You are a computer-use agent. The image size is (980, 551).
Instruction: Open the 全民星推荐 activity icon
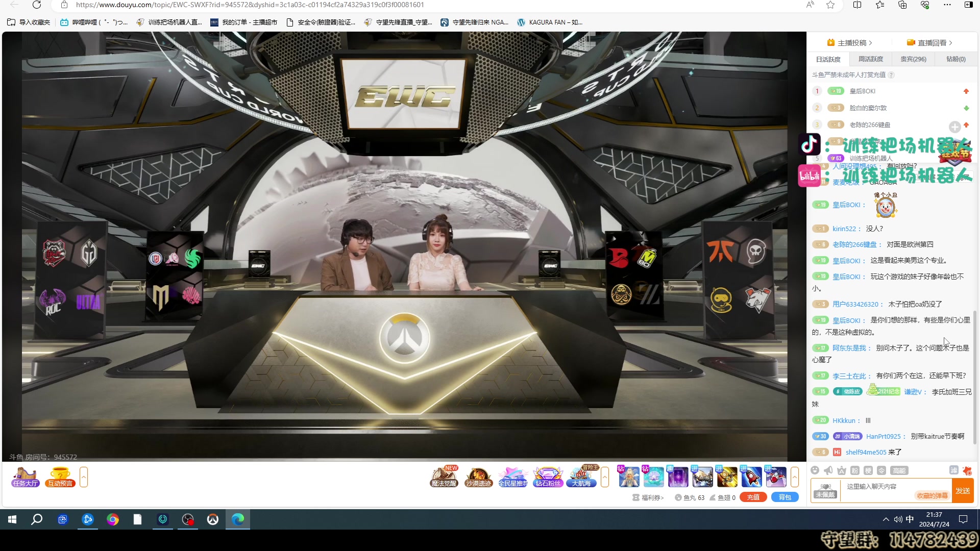click(x=513, y=477)
